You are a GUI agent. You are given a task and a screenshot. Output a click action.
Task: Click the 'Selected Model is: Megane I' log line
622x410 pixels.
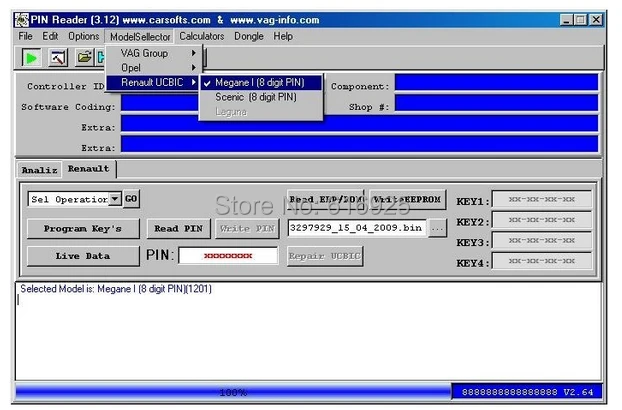click(x=116, y=289)
